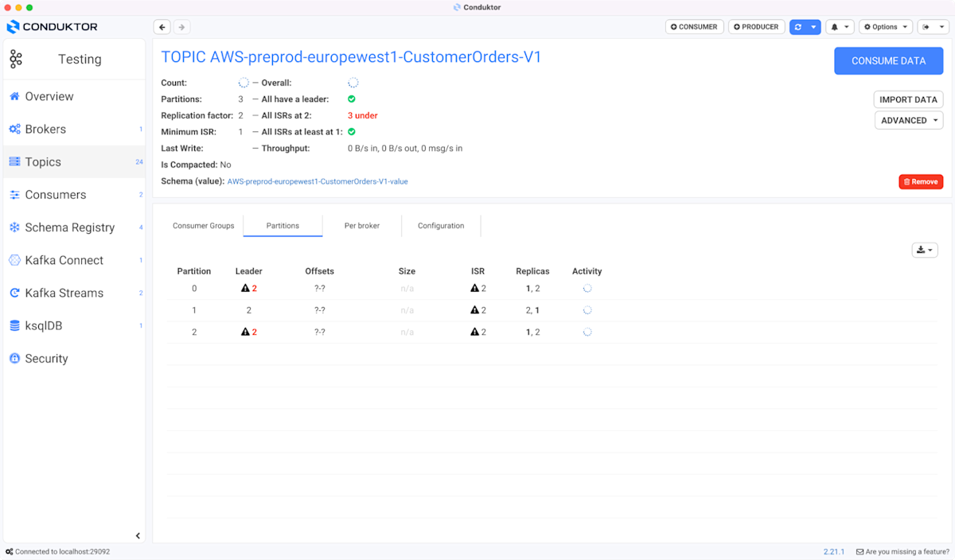Select the Partitions tab
Screen dimensions: 955x560
tap(283, 226)
